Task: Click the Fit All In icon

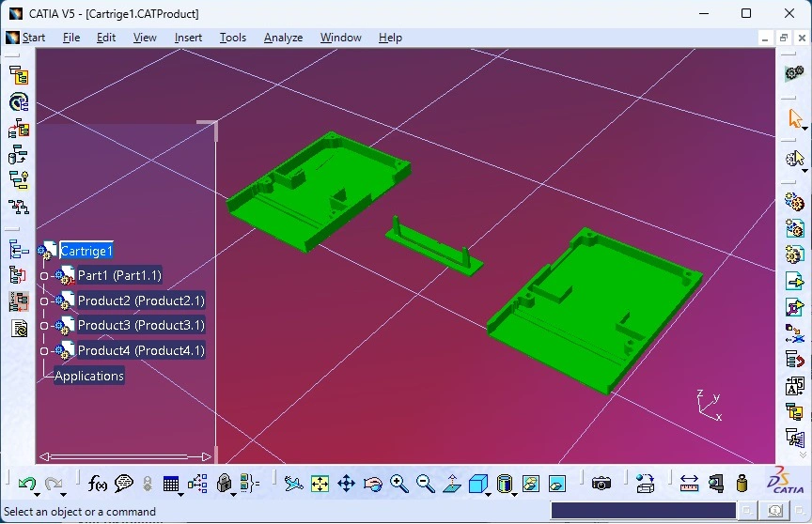Action: tap(320, 484)
